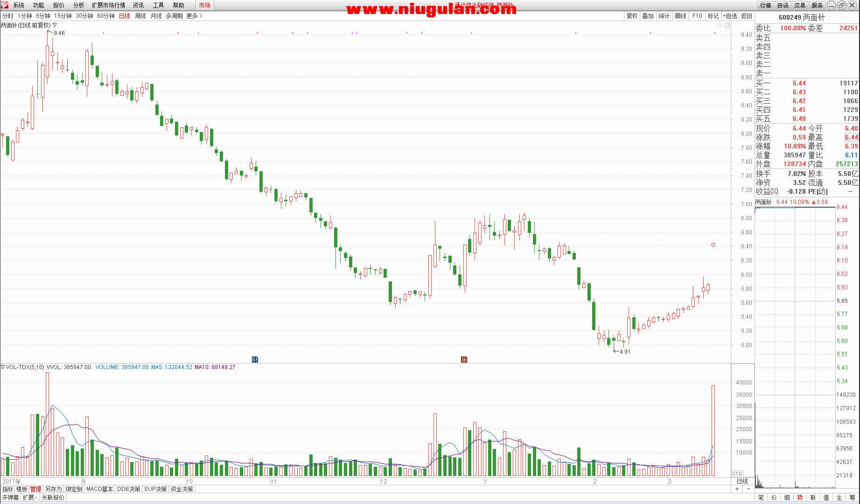Image resolution: width=860 pixels, height=504 pixels.
Task: Click the 统计 toolbar button
Action: (x=664, y=16)
